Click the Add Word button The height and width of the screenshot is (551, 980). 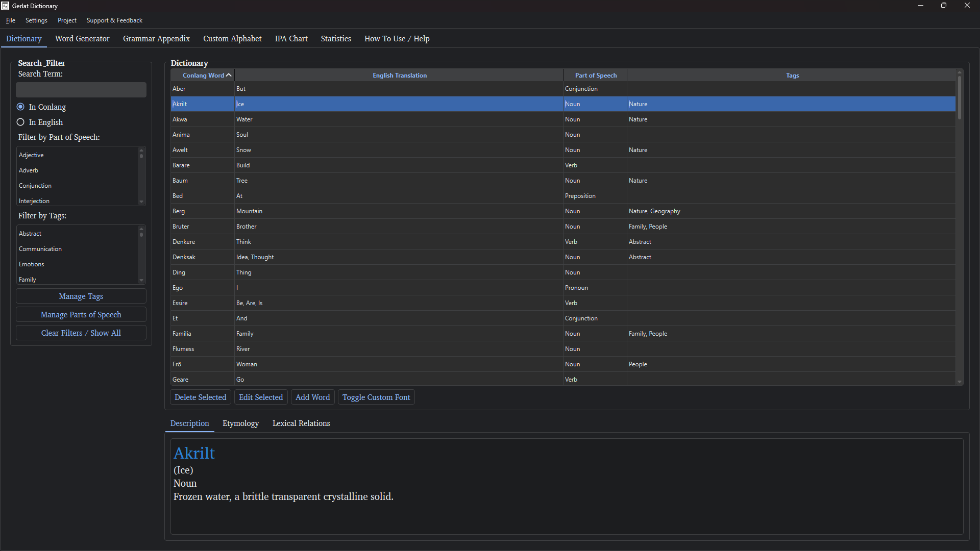click(313, 397)
